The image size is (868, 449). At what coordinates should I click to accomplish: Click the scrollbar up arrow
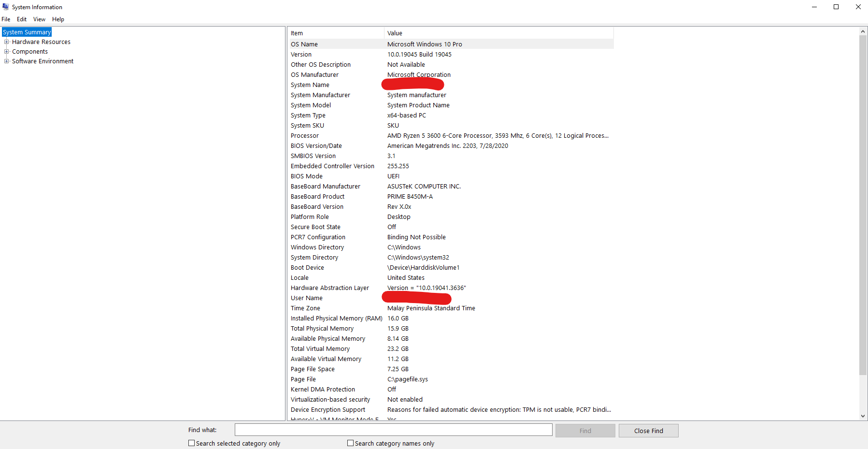863,31
